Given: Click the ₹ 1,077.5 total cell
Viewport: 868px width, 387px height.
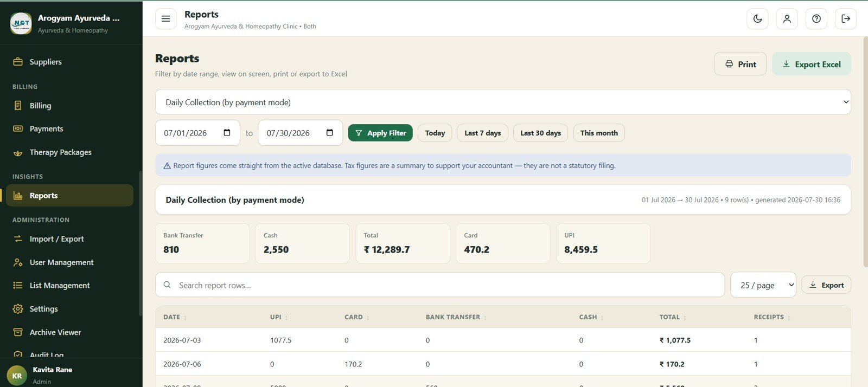Looking at the screenshot, I should (x=675, y=340).
